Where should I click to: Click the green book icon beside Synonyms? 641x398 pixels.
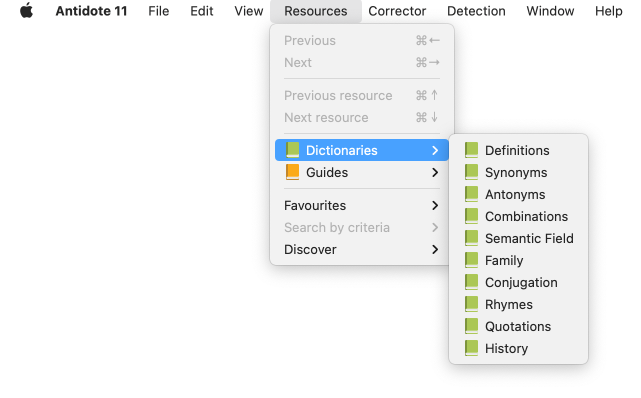click(471, 172)
